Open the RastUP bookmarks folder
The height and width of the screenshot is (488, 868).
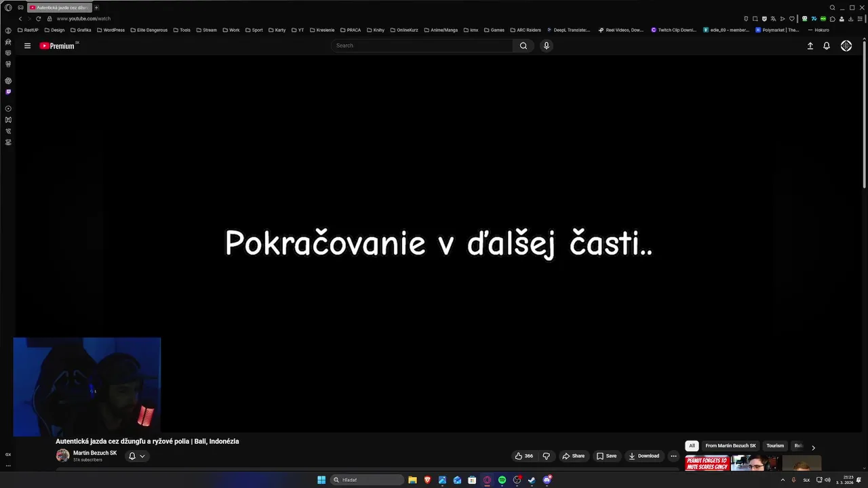tap(28, 30)
